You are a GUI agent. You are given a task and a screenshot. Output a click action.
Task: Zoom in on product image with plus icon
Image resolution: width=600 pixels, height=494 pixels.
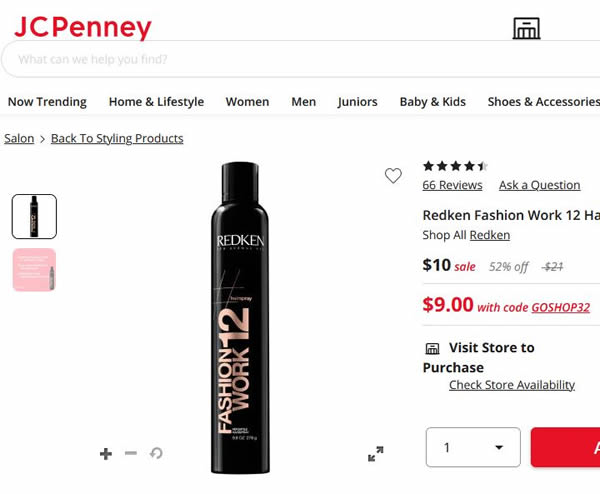click(106, 454)
